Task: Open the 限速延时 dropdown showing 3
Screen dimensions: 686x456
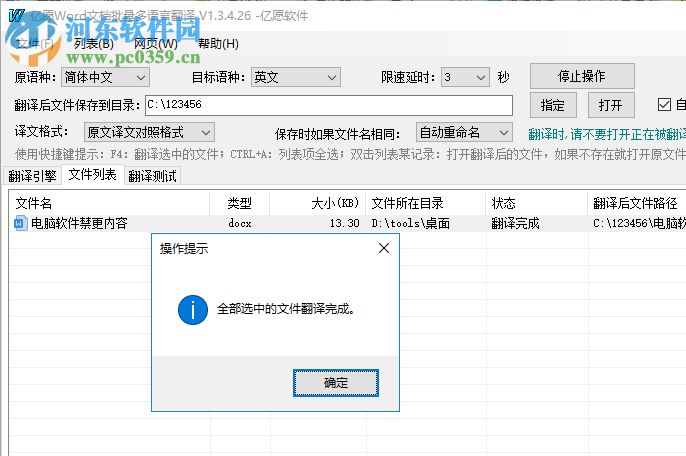Action: pos(465,77)
